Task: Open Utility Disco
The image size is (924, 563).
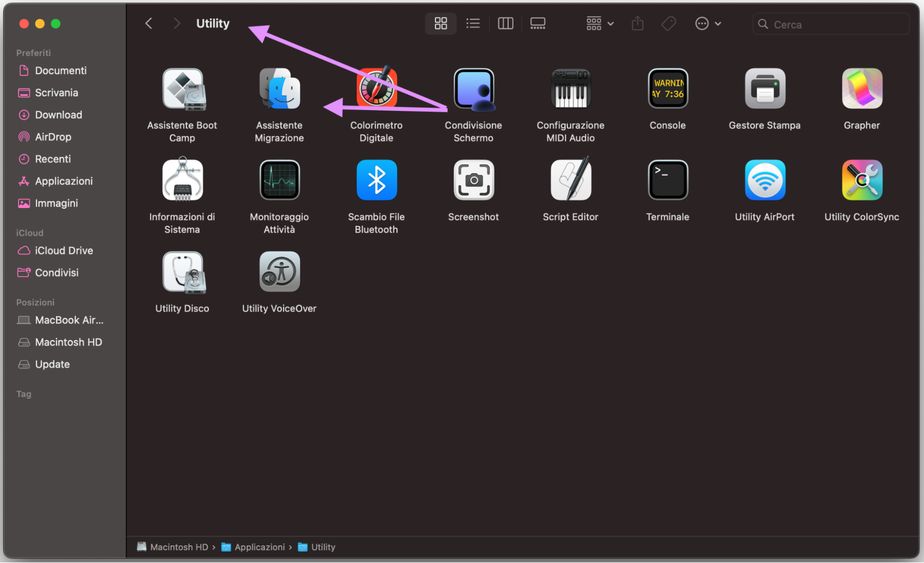Action: 182,271
